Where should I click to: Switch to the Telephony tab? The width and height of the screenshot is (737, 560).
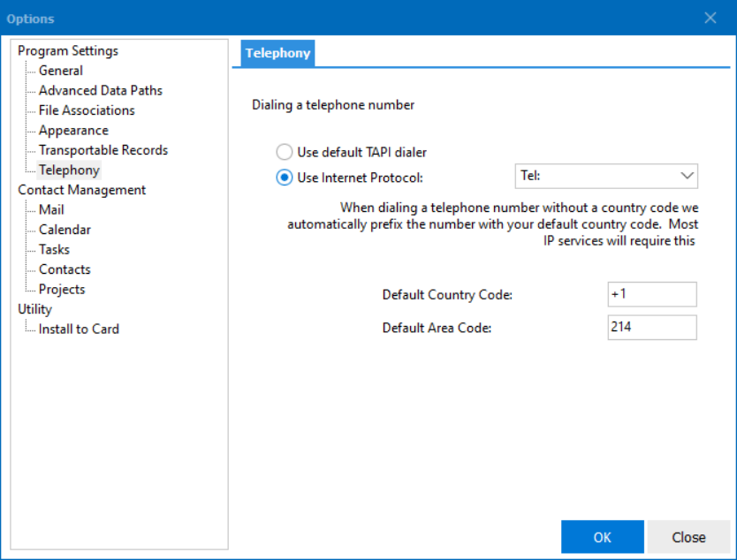pos(277,53)
